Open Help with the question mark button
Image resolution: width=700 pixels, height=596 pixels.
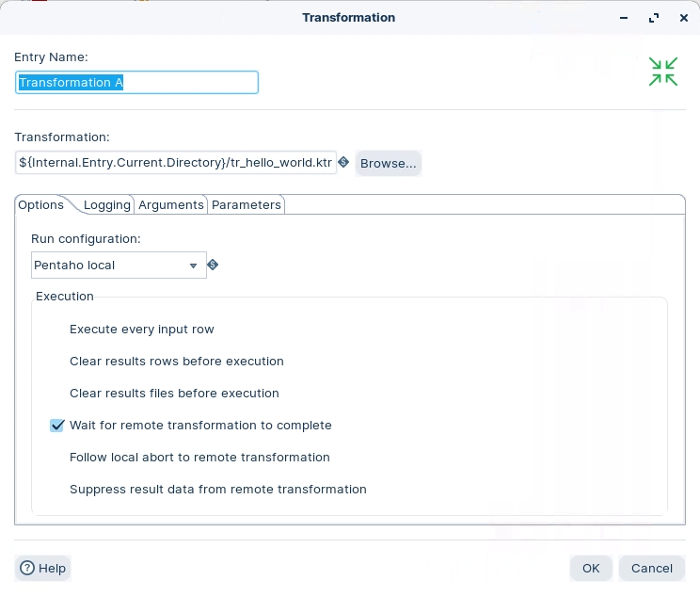[x=43, y=568]
